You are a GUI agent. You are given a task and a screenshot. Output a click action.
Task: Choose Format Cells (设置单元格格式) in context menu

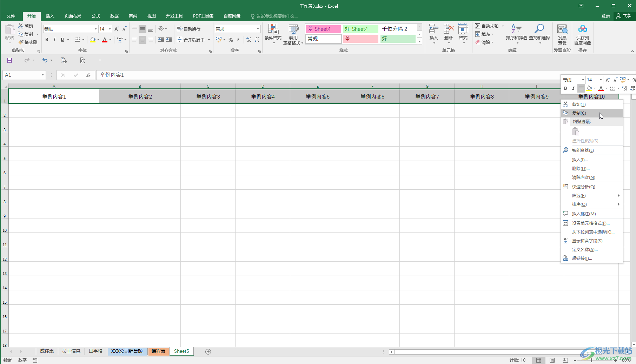coord(592,223)
